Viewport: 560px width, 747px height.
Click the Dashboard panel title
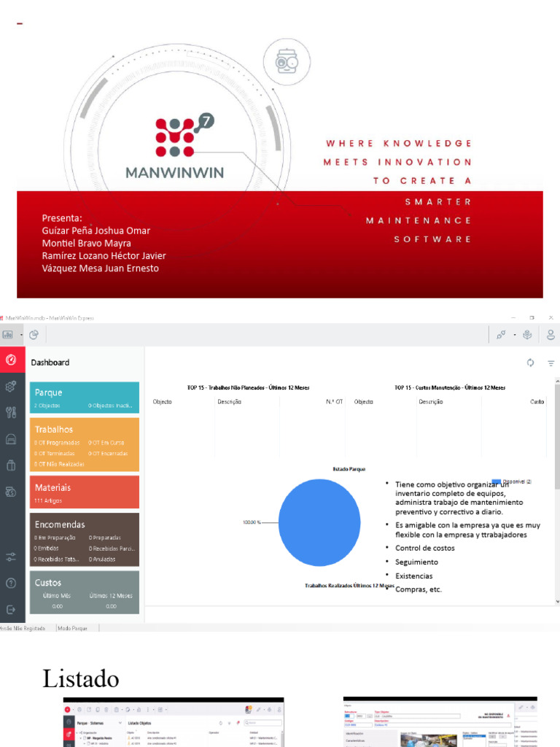pyautogui.click(x=50, y=363)
